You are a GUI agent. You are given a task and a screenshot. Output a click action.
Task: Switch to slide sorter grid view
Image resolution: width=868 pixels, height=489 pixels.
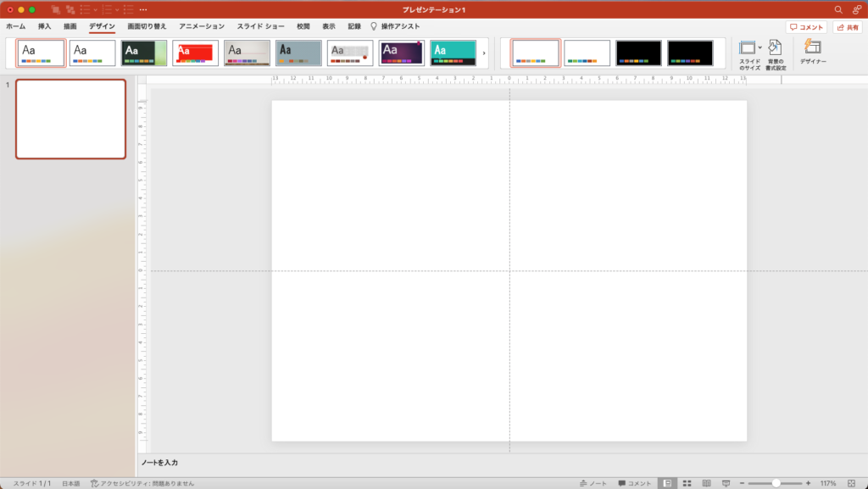(x=687, y=483)
